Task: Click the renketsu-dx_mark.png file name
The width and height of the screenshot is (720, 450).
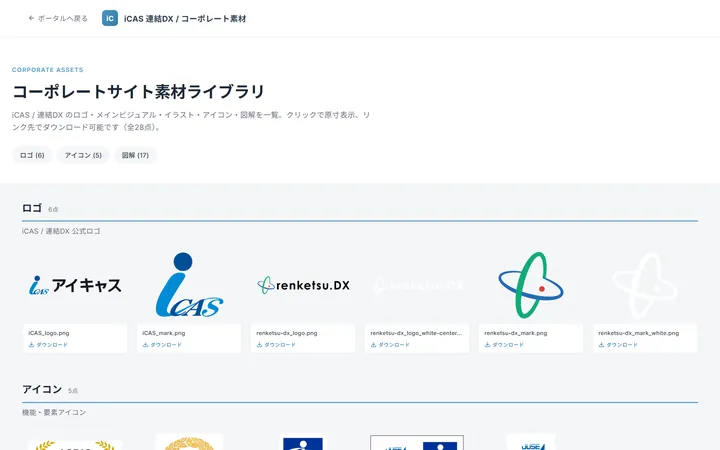Action: pyautogui.click(x=516, y=333)
